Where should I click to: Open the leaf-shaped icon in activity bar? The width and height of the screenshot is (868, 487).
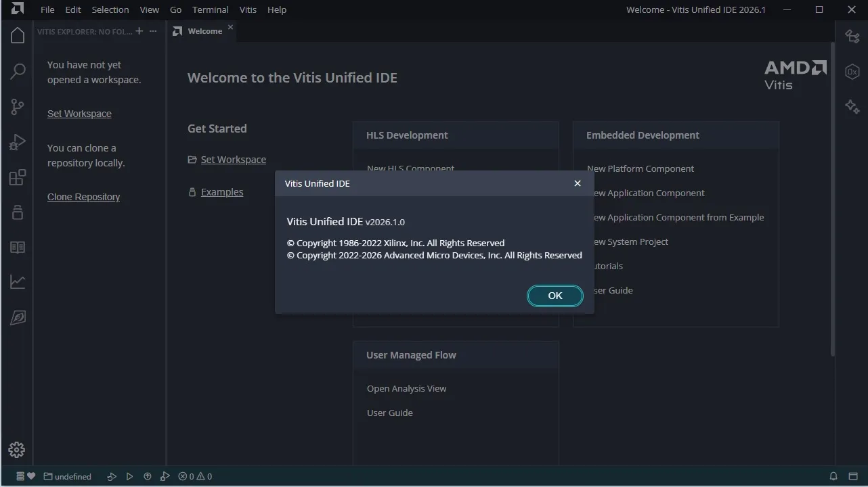pyautogui.click(x=18, y=317)
